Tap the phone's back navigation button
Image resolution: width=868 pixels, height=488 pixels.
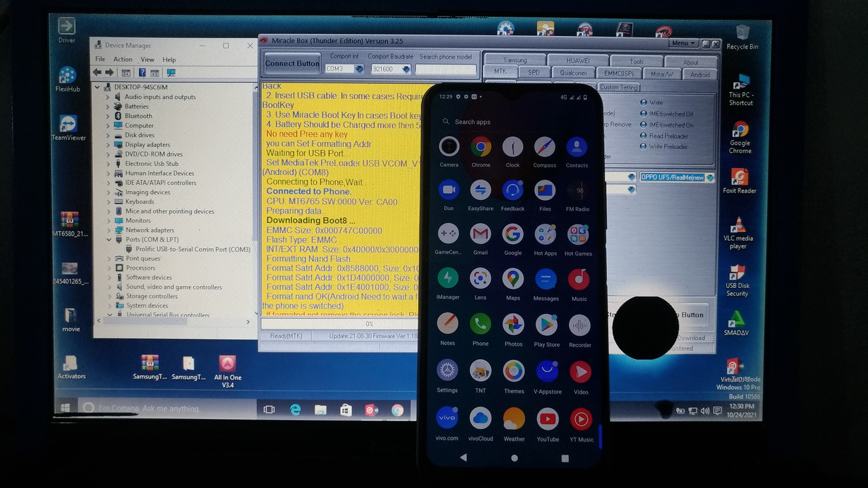(x=464, y=458)
